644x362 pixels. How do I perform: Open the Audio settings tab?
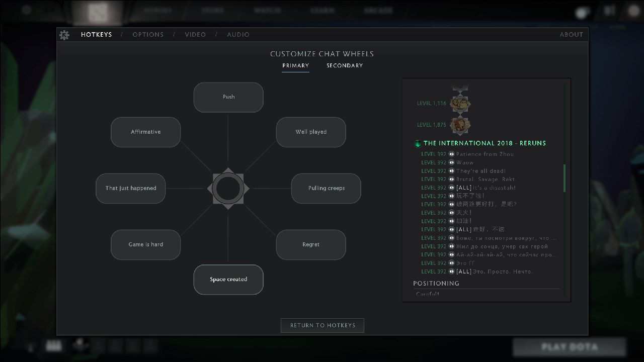pos(238,35)
